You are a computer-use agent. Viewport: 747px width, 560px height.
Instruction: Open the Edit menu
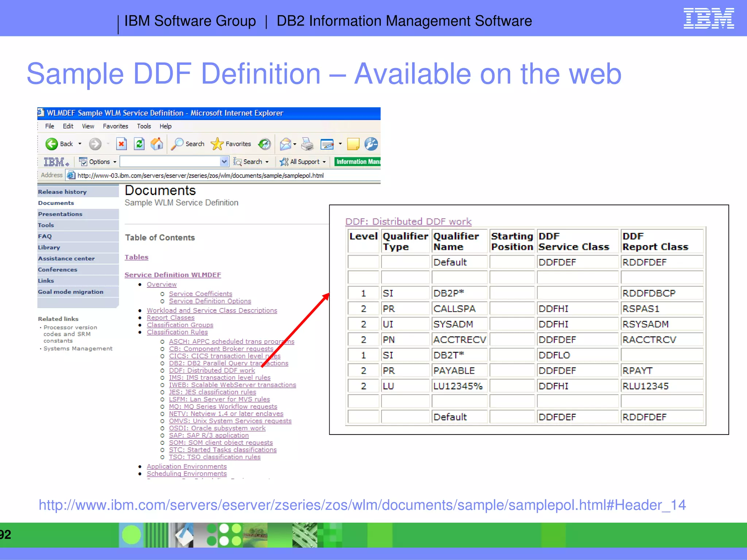[x=68, y=126]
